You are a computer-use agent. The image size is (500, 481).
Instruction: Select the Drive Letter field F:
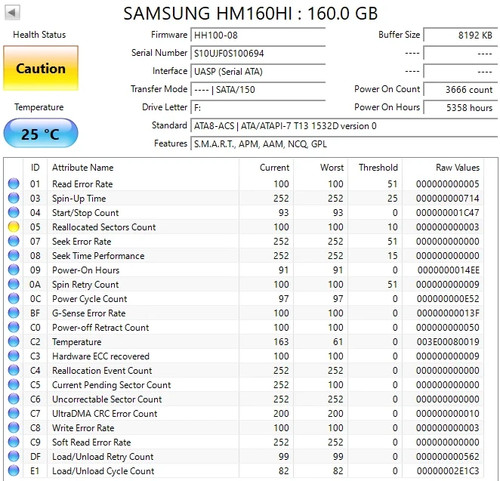tap(258, 108)
